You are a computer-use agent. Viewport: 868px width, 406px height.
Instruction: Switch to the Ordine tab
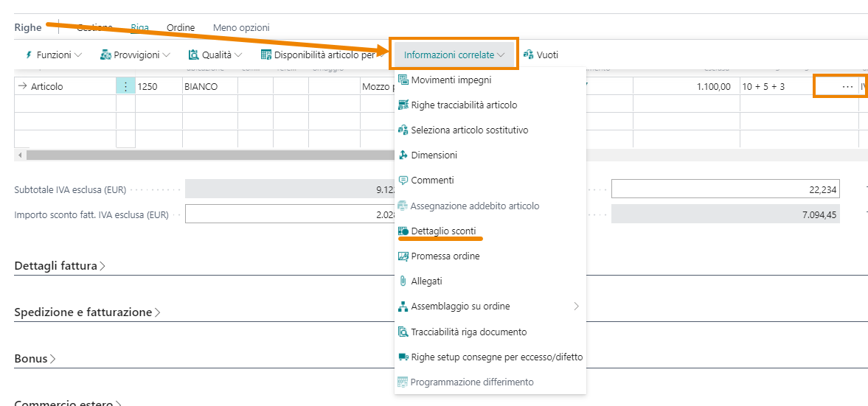181,27
